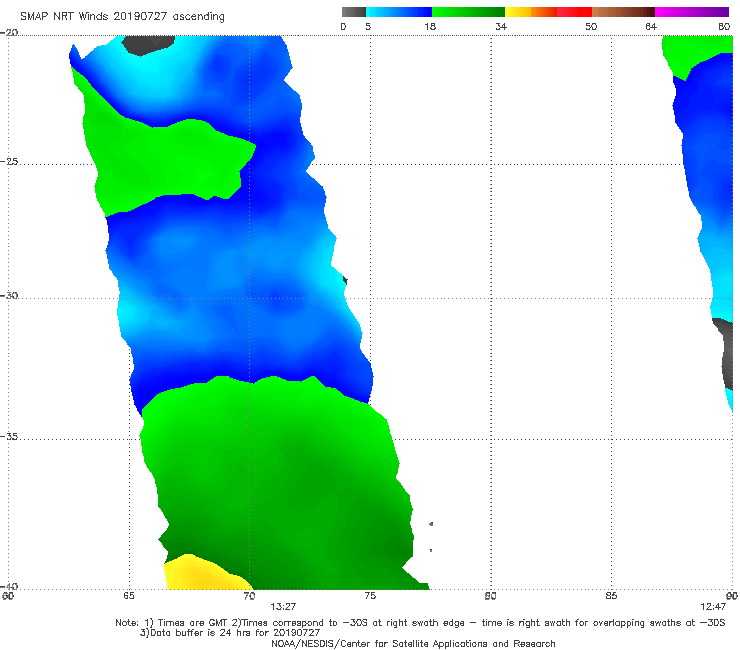Click the colorbar label 64
The width and height of the screenshot is (740, 650).
click(x=651, y=26)
